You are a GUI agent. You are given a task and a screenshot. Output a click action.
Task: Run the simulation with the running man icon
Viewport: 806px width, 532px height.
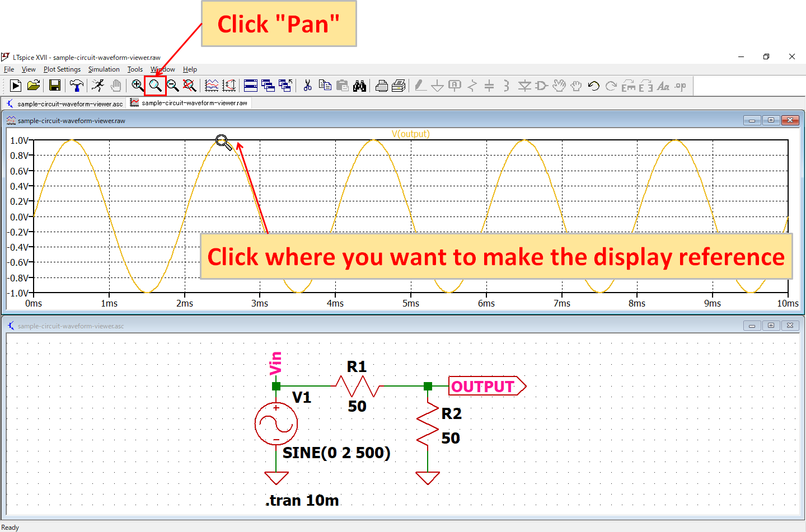pyautogui.click(x=98, y=86)
